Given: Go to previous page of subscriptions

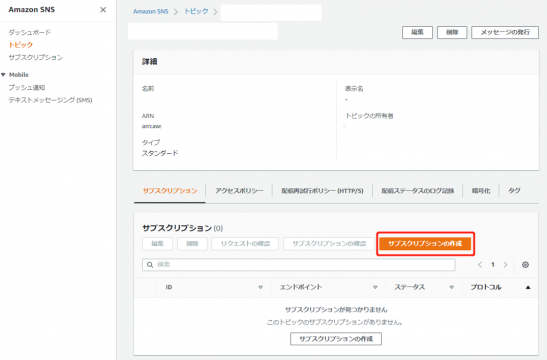Looking at the screenshot, I should tap(480, 265).
